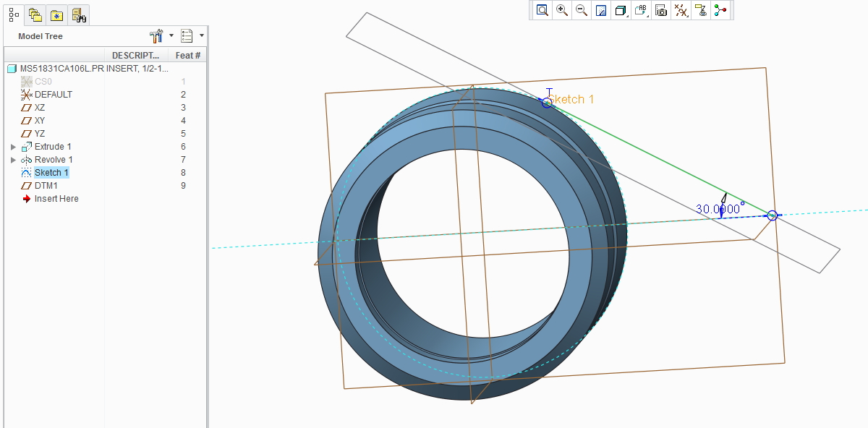Open the View Manager camera icon
The image size is (868, 428).
tap(660, 10)
